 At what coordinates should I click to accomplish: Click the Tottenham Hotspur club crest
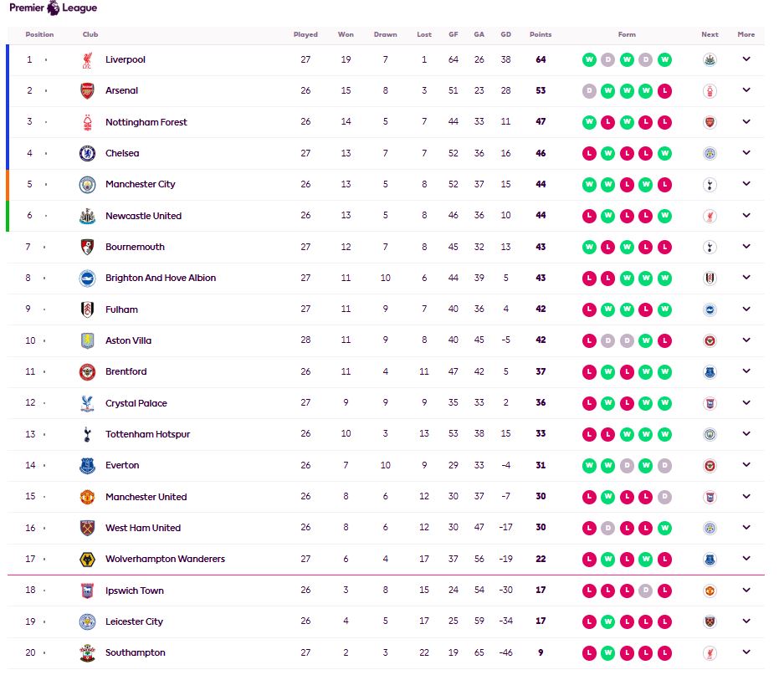[x=87, y=434]
